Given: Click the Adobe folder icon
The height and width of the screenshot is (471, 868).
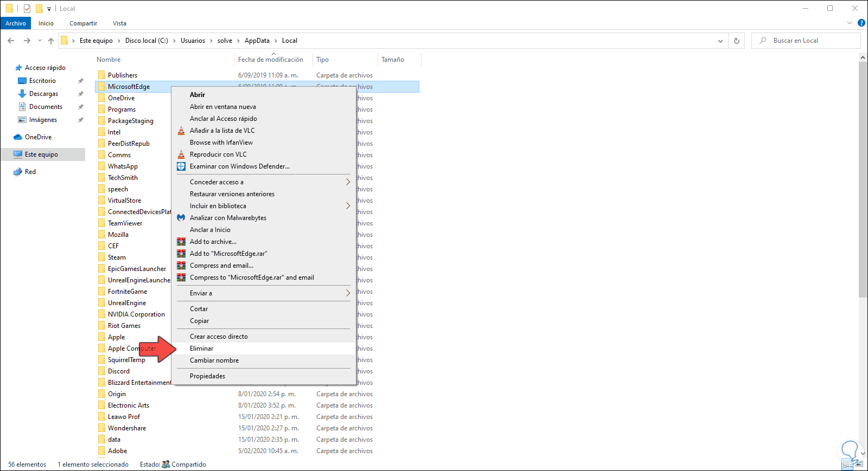Looking at the screenshot, I should 101,451.
